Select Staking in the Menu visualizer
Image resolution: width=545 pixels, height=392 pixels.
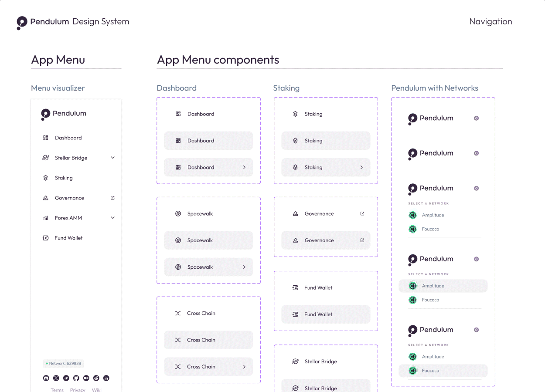pos(64,178)
